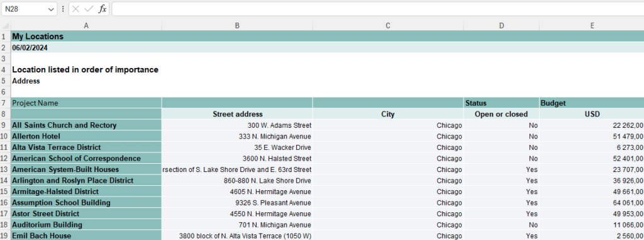
Task: Click budget value 11 066,00
Action: [x=592, y=225]
